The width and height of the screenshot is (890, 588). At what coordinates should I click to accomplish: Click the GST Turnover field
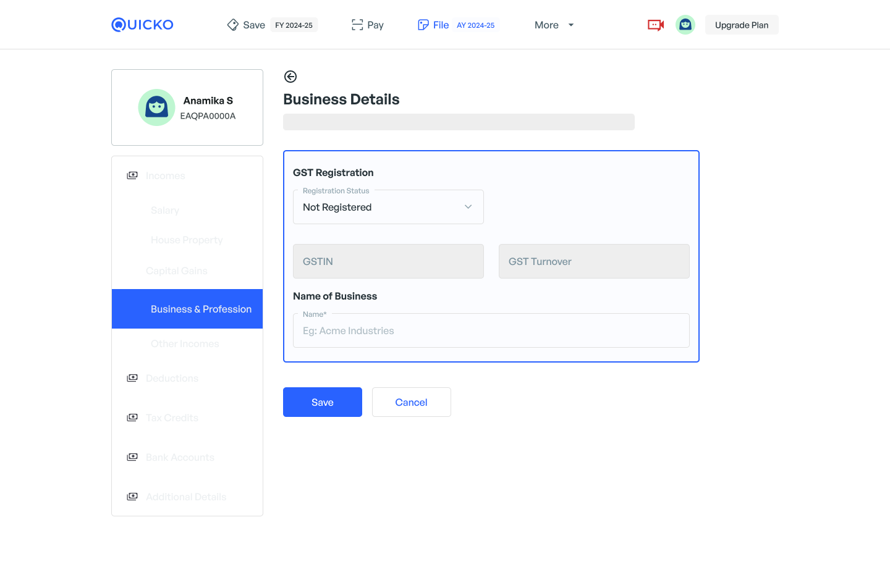[x=593, y=261]
